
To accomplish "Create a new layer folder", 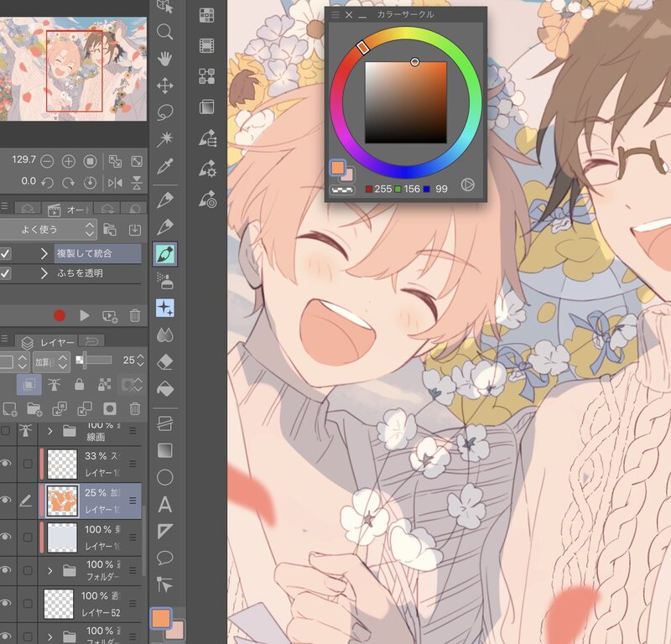I will pos(34,409).
